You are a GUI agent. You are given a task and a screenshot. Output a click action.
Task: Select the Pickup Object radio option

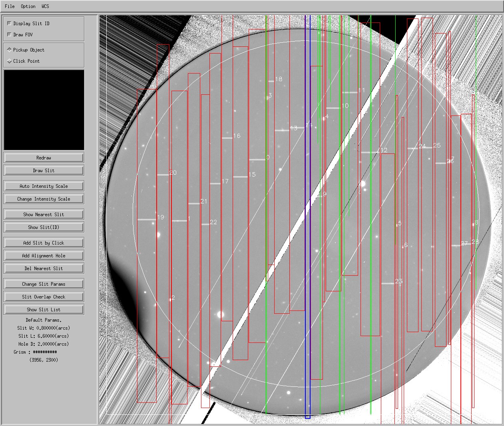(x=10, y=50)
